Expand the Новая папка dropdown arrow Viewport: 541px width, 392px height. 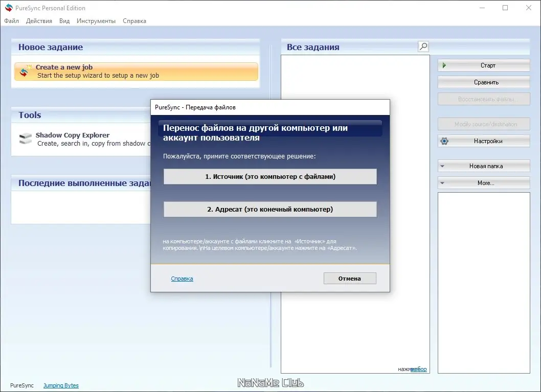click(x=442, y=166)
